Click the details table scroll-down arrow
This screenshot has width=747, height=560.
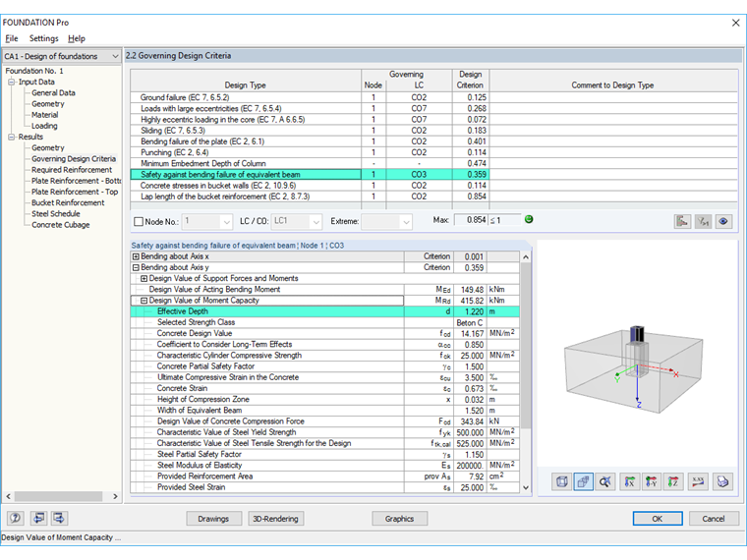point(526,487)
